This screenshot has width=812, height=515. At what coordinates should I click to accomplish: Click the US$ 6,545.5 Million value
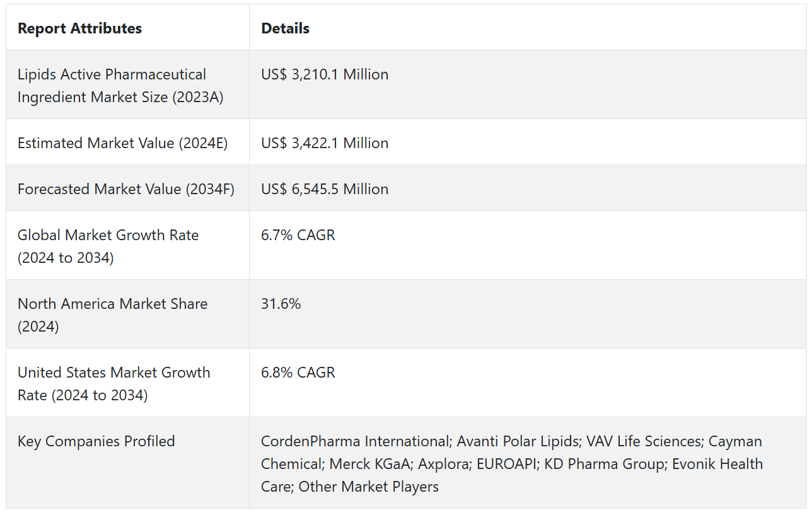325,189
